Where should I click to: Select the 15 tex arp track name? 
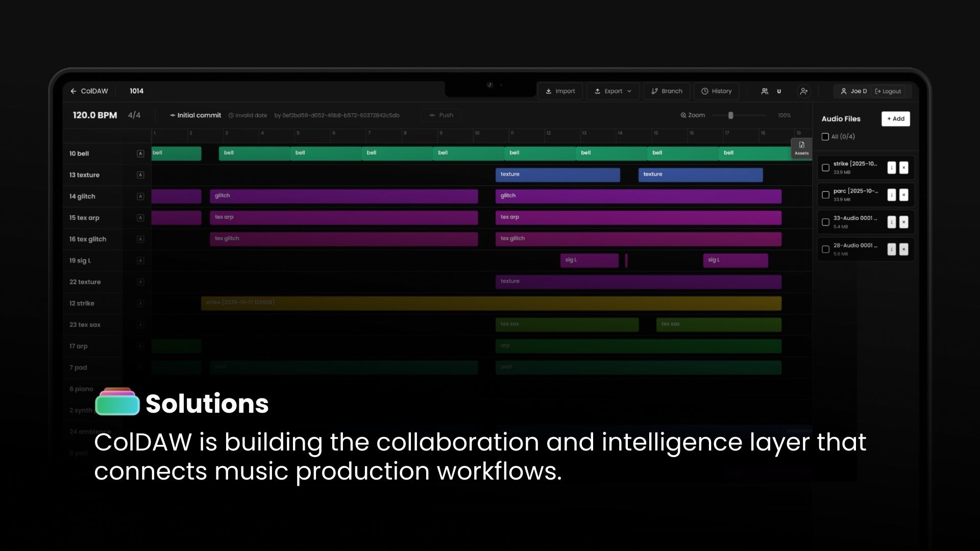point(84,218)
